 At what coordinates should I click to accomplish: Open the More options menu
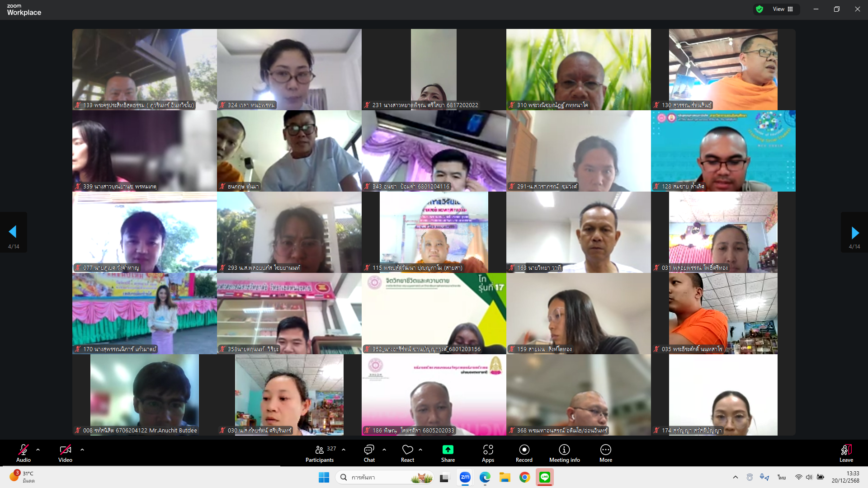pyautogui.click(x=605, y=450)
